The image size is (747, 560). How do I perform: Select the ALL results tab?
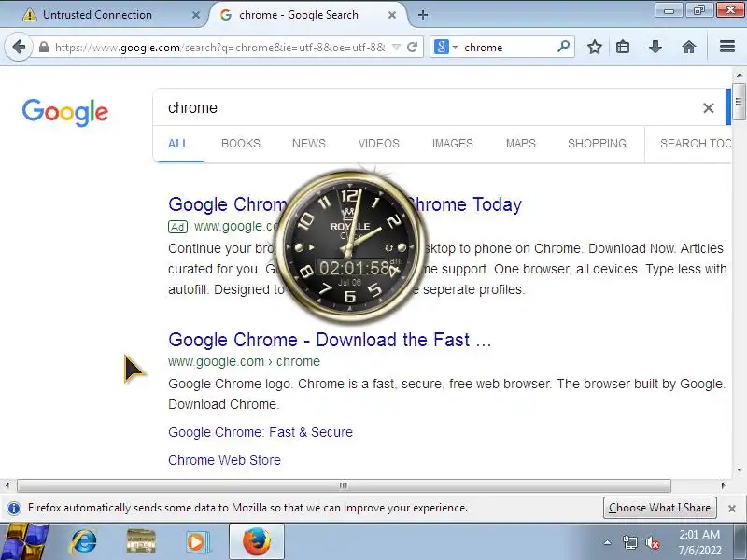coord(177,144)
